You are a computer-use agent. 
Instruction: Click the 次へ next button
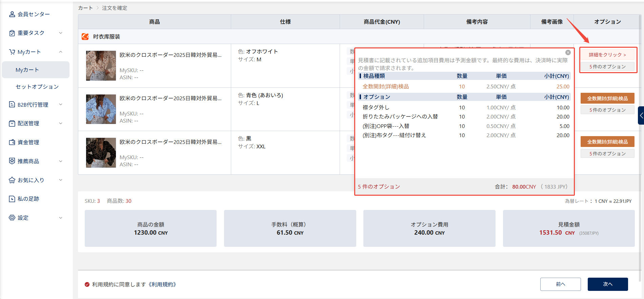pyautogui.click(x=608, y=284)
